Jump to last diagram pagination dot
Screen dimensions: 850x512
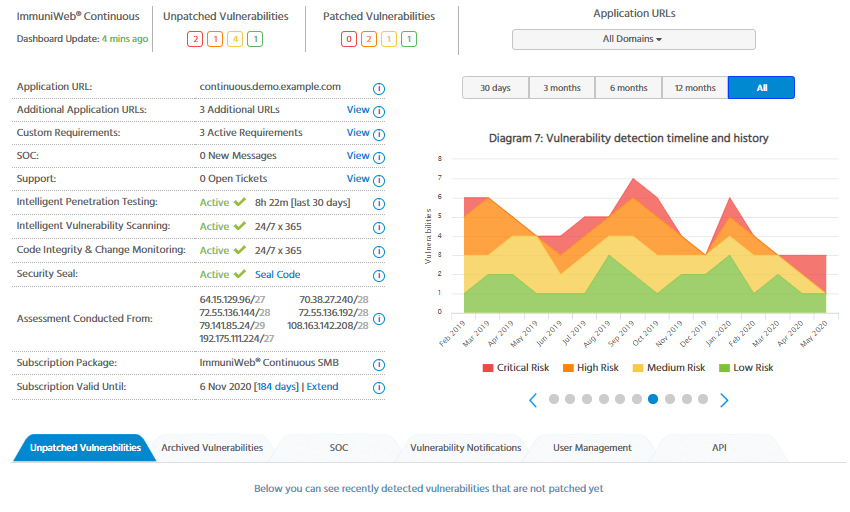pyautogui.click(x=703, y=399)
